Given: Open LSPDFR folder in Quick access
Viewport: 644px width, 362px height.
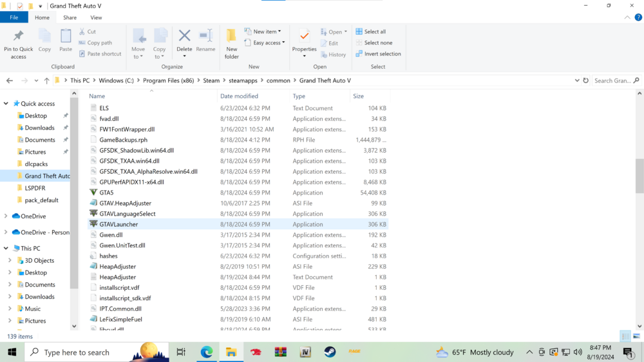Looking at the screenshot, I should pos(35,188).
